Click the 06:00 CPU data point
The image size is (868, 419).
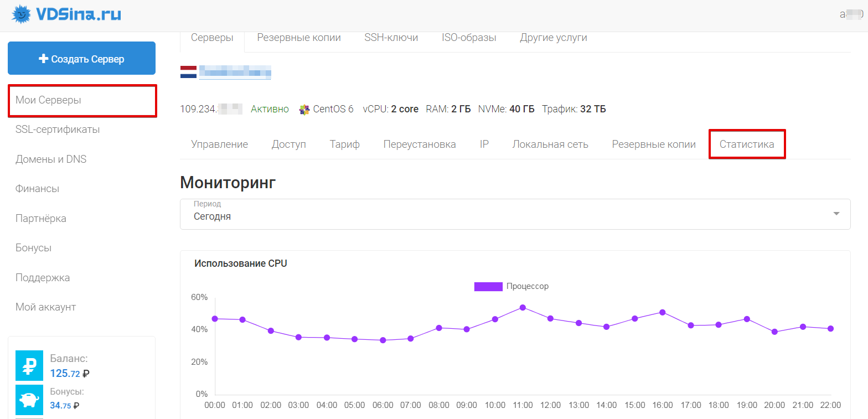point(383,340)
